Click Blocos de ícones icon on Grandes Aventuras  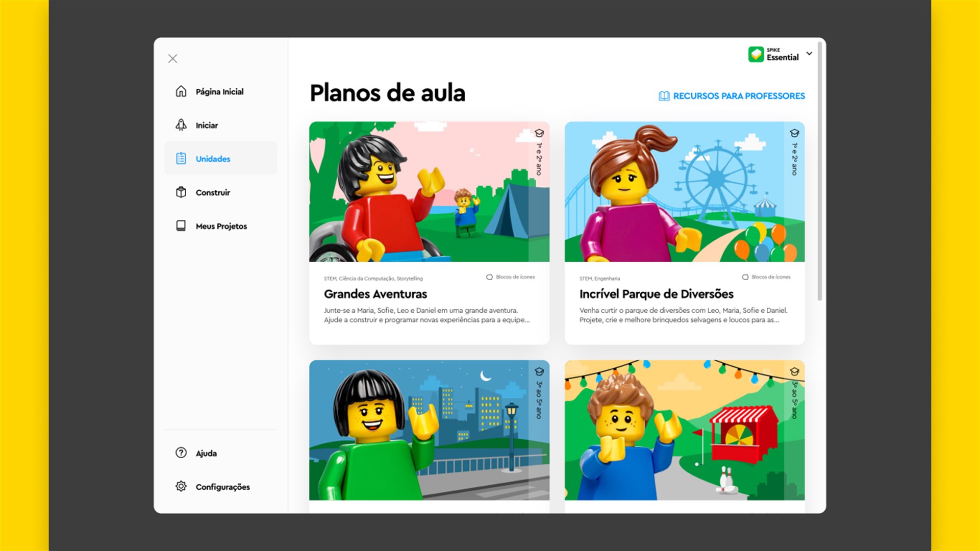pos(489,277)
